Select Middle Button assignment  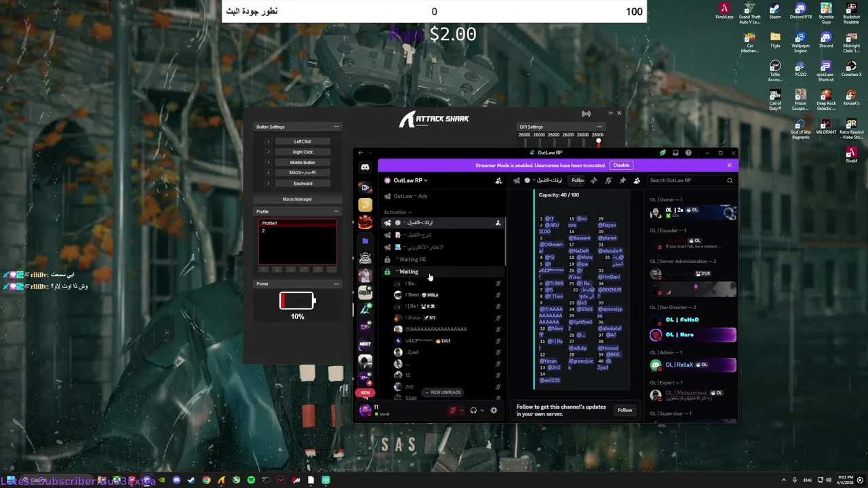(x=302, y=163)
